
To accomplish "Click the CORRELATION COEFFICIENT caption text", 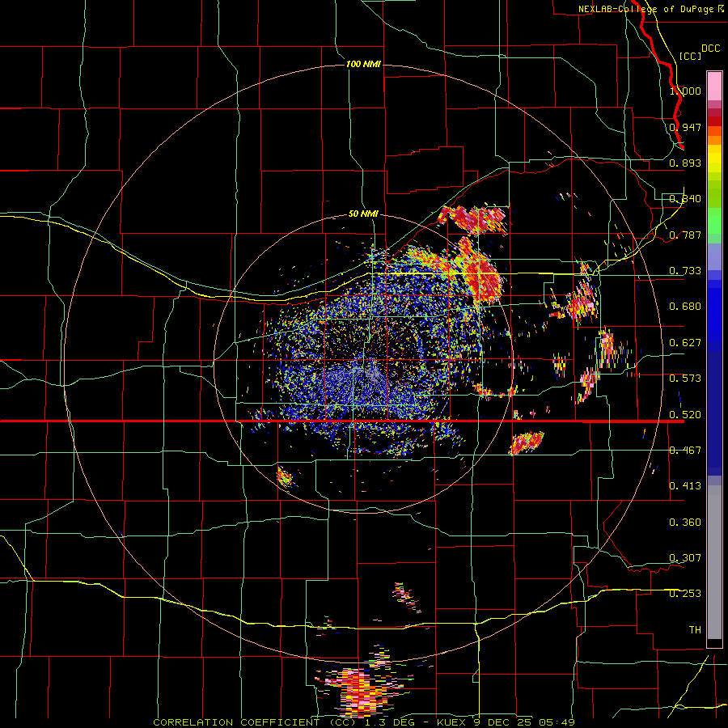I will [237, 722].
